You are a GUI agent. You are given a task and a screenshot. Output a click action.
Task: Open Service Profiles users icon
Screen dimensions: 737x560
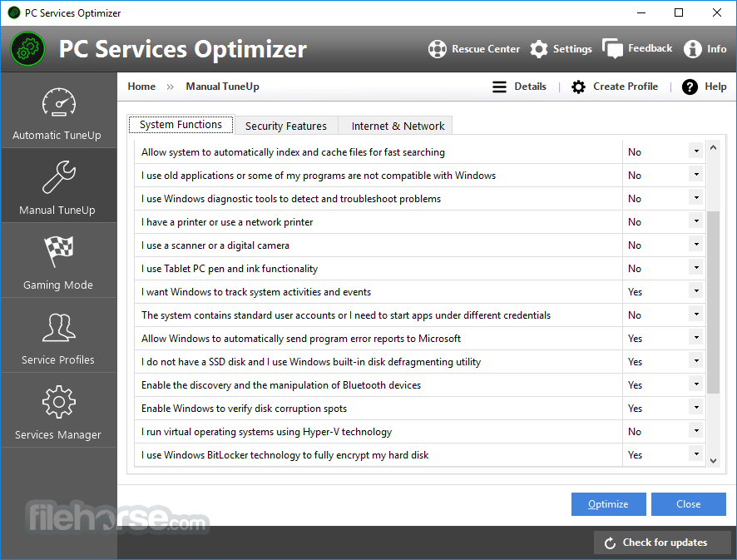pyautogui.click(x=59, y=327)
